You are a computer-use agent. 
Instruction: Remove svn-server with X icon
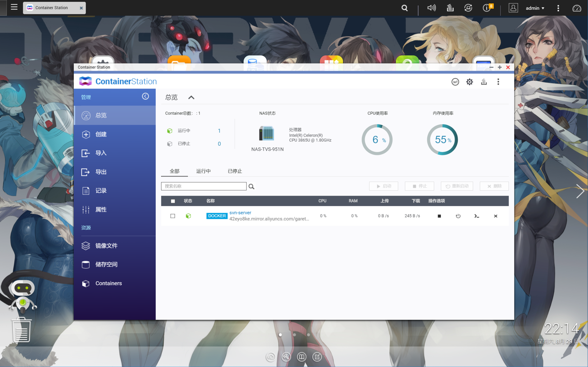tap(496, 216)
